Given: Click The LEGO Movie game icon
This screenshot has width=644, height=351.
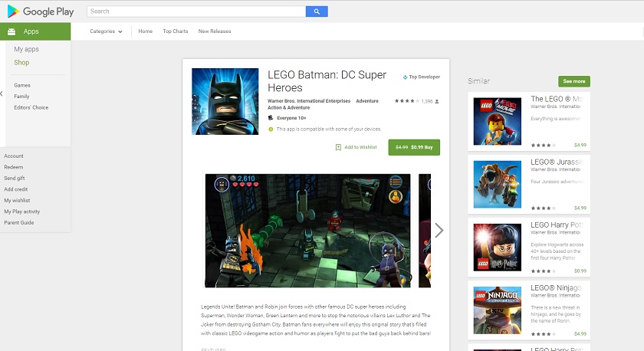Looking at the screenshot, I should pos(497,121).
